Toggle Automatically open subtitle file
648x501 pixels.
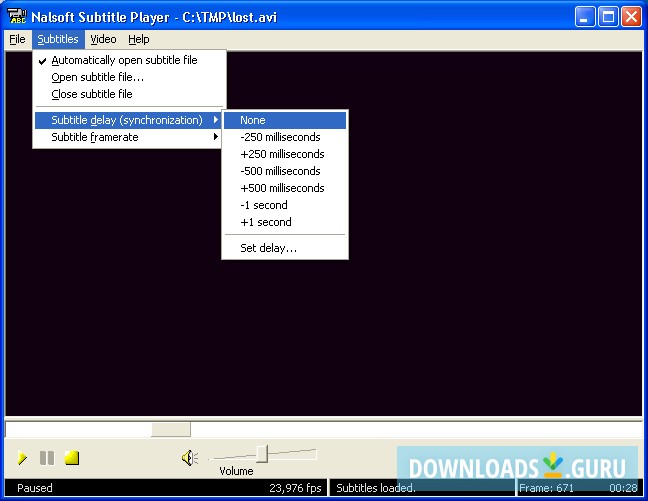tap(129, 60)
